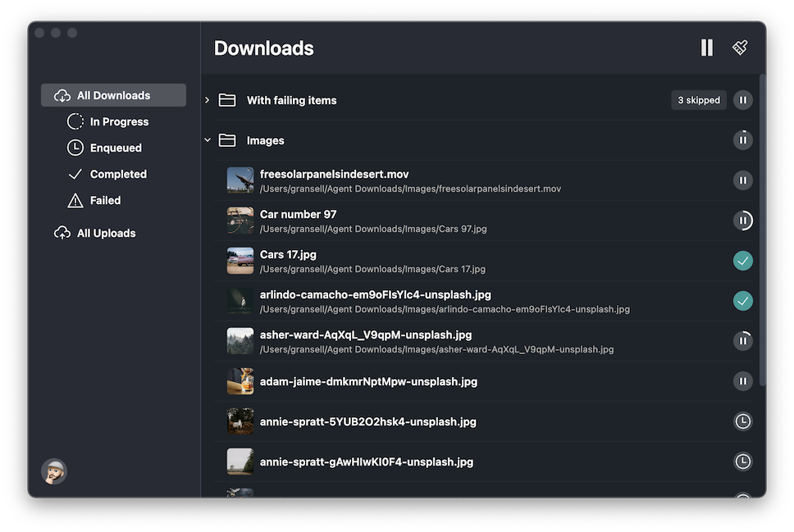Pause the asher-ward-AqXqL_V9qpM-unsplash.jpg download
This screenshot has height=532, width=794.
pos(742,340)
